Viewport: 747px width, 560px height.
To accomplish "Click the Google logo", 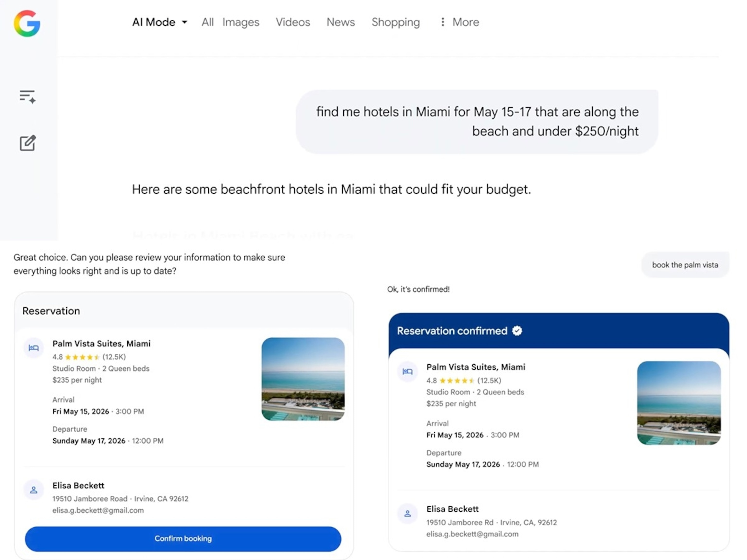I will (x=27, y=23).
